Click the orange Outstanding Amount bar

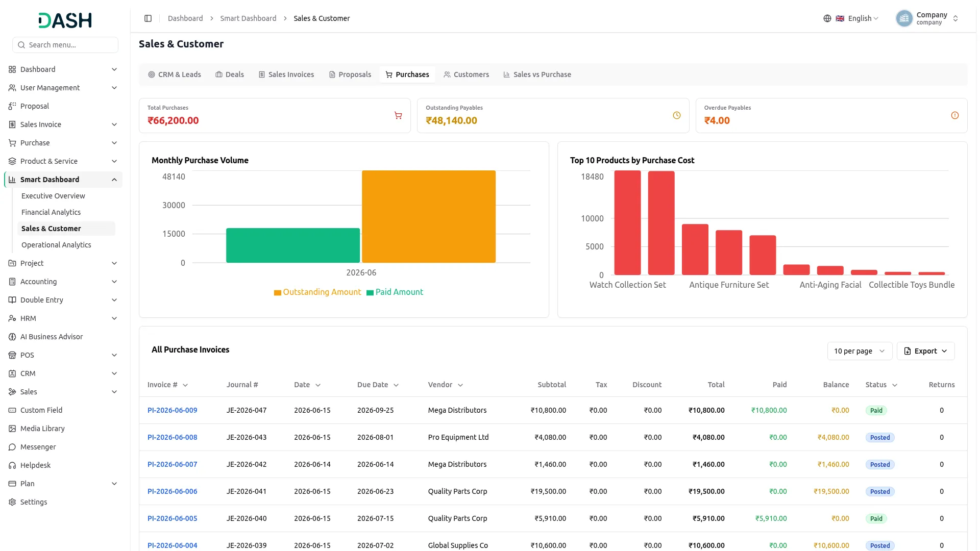(429, 216)
